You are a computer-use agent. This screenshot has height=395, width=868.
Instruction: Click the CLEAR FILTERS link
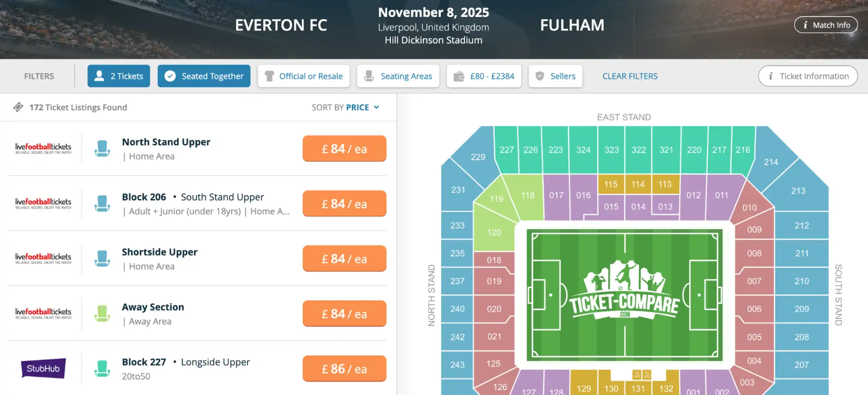pyautogui.click(x=630, y=76)
